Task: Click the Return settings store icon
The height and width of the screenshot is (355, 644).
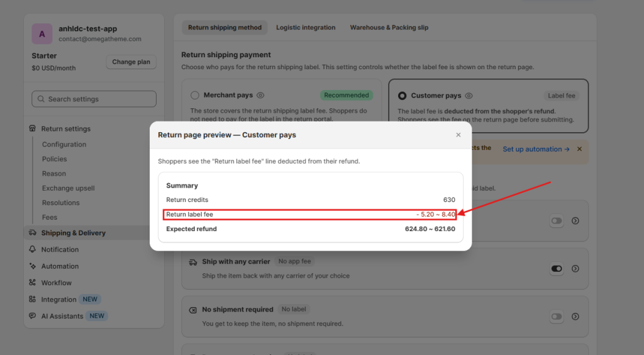Action: (33, 128)
